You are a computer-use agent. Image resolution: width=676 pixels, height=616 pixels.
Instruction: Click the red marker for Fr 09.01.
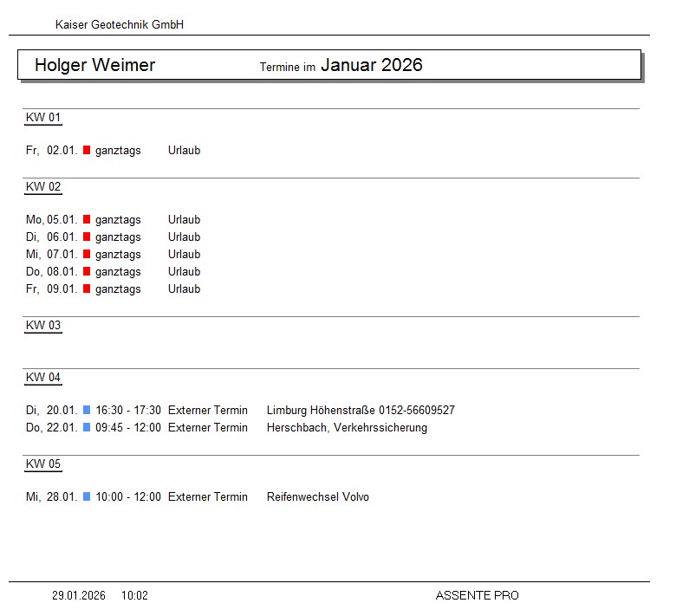click(87, 289)
